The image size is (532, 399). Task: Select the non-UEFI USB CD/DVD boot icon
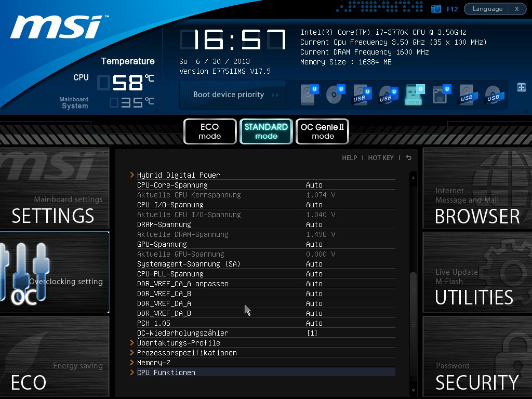(495, 95)
